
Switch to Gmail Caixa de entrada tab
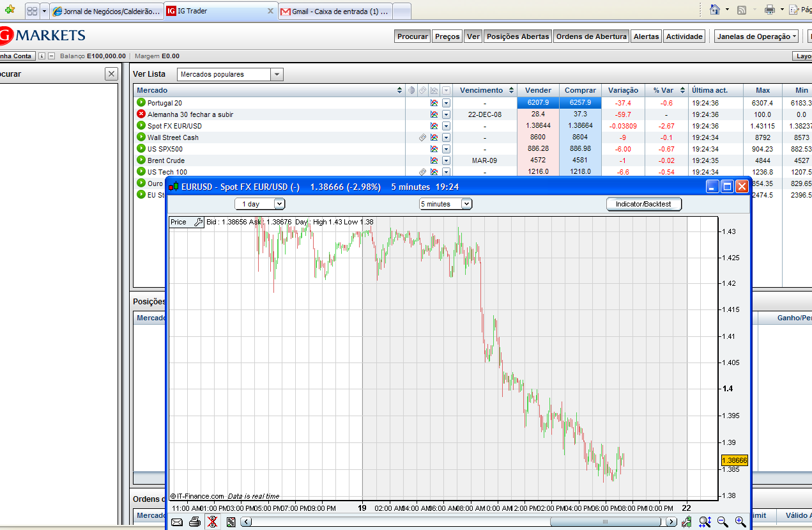(335, 11)
